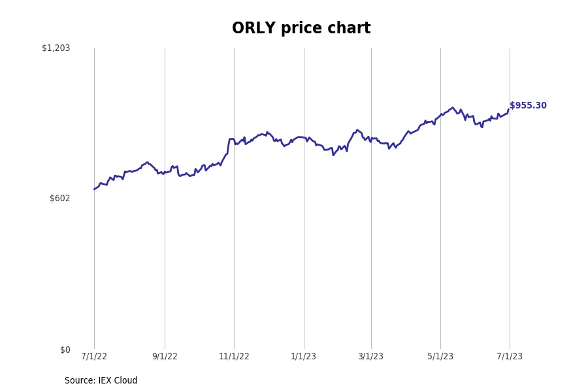The width and height of the screenshot is (588, 392).
Task: Select the 11/1/22 date label
Action: point(234,356)
